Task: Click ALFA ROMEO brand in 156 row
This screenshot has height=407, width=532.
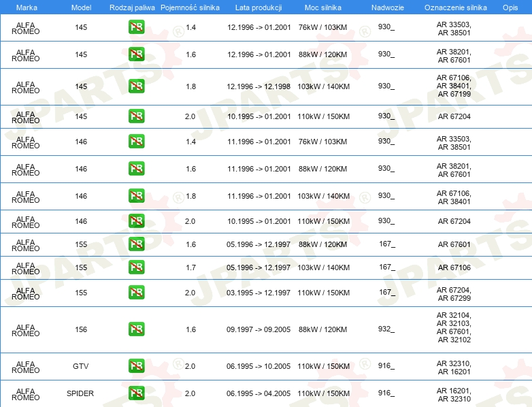Action: click(25, 330)
